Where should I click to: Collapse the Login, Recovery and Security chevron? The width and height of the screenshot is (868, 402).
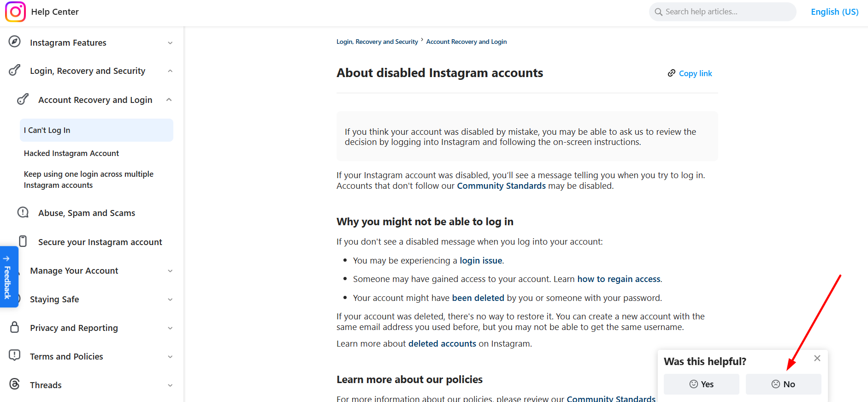coord(170,71)
